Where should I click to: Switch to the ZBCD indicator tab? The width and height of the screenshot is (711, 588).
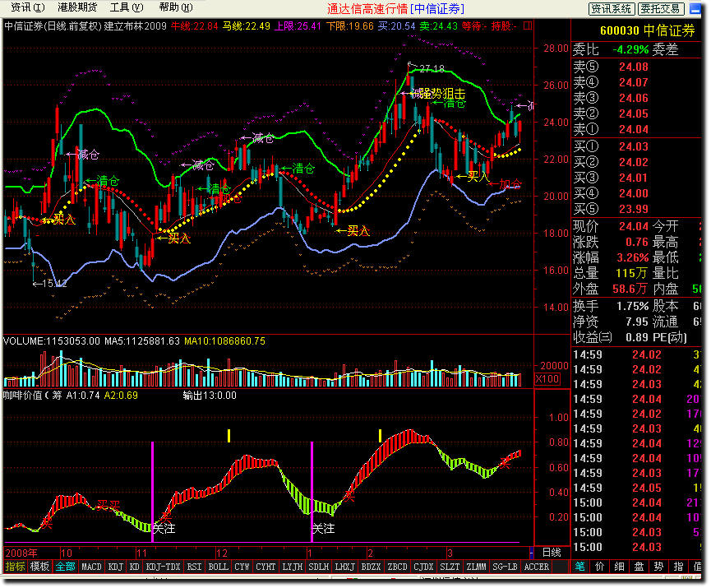[x=397, y=567]
